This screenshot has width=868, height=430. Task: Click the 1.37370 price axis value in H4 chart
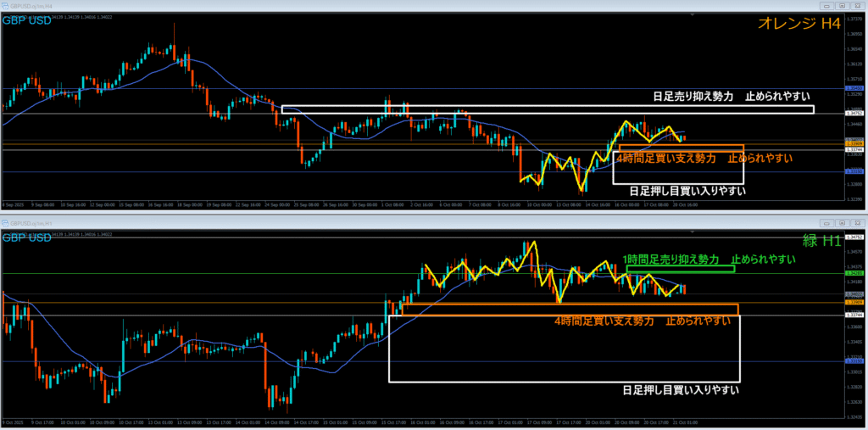(853, 19)
